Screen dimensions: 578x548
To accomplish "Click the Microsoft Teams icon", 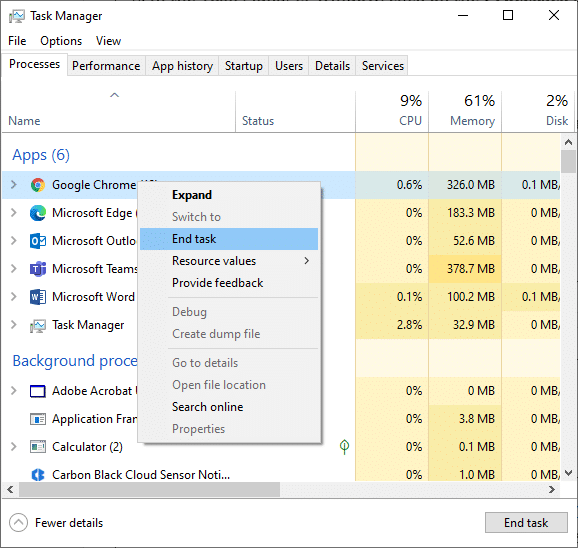I will (38, 269).
